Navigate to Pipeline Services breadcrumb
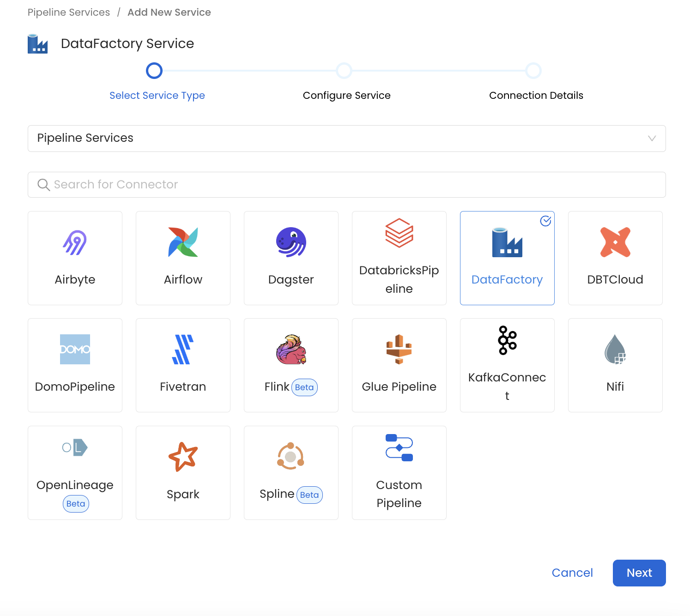Screen dimensions: 690x616 click(69, 12)
